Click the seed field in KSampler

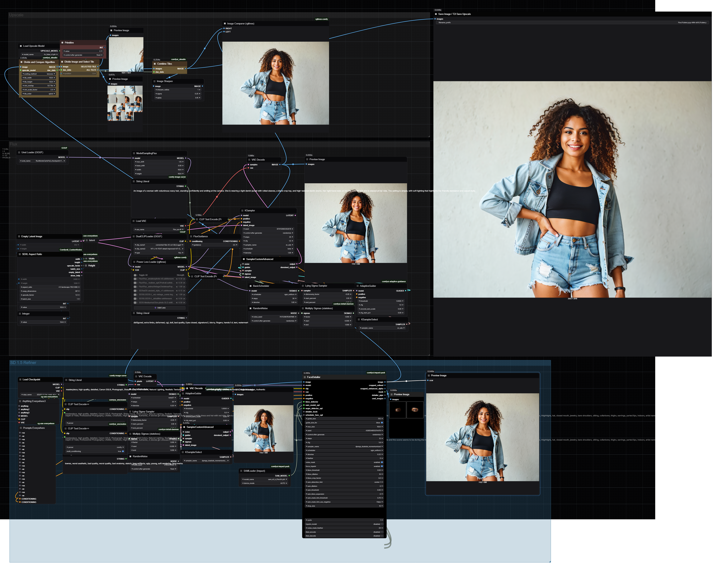269,229
